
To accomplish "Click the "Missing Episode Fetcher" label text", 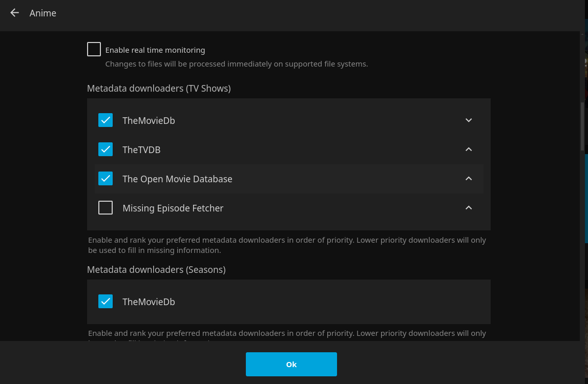I will [x=173, y=208].
